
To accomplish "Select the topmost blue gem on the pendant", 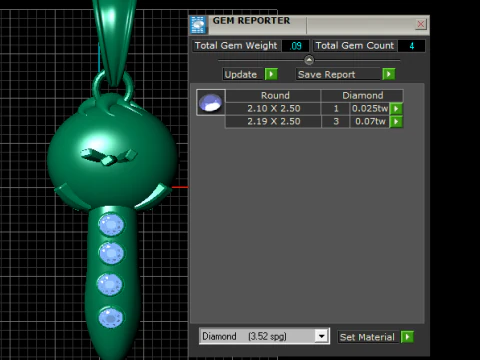I will tap(111, 224).
